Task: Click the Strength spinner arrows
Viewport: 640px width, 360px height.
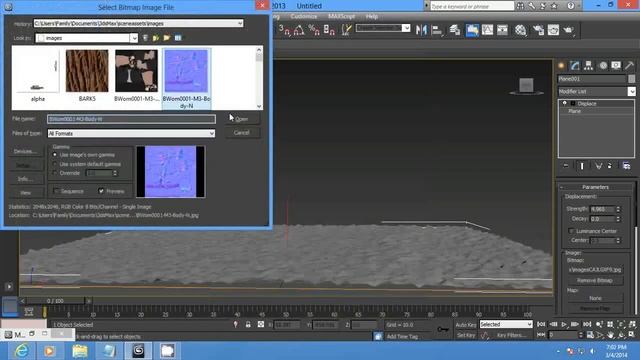Action: 618,209
